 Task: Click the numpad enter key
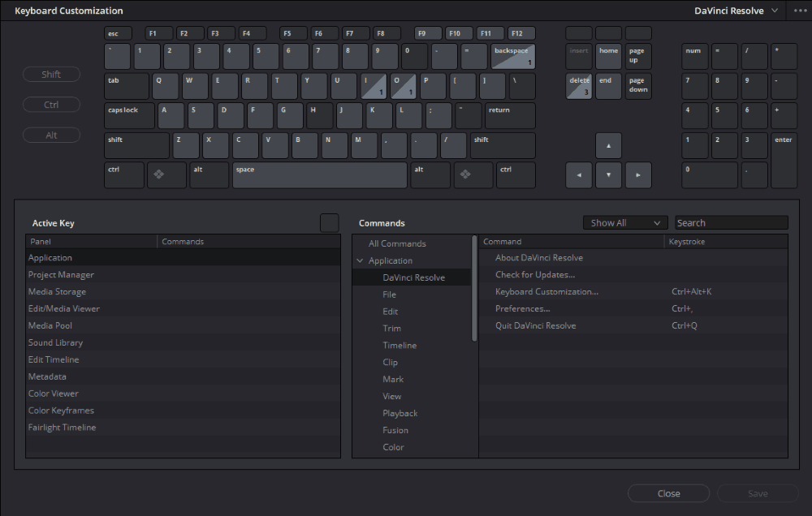[784, 161]
